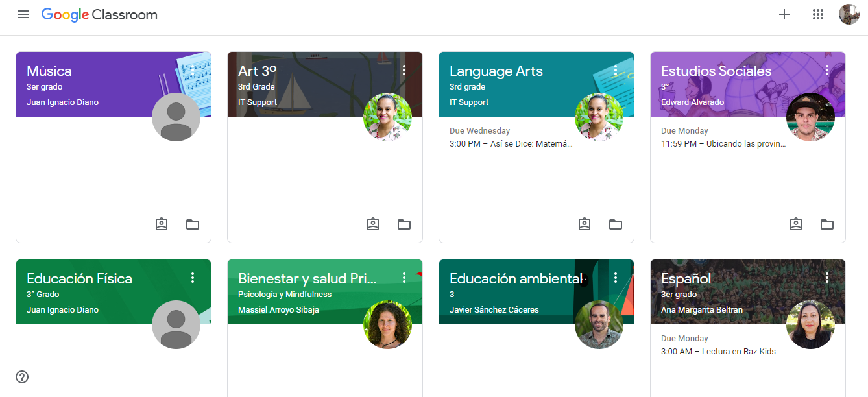Expand the Language Arts three-dot menu
This screenshot has height=397, width=868.
pyautogui.click(x=616, y=70)
